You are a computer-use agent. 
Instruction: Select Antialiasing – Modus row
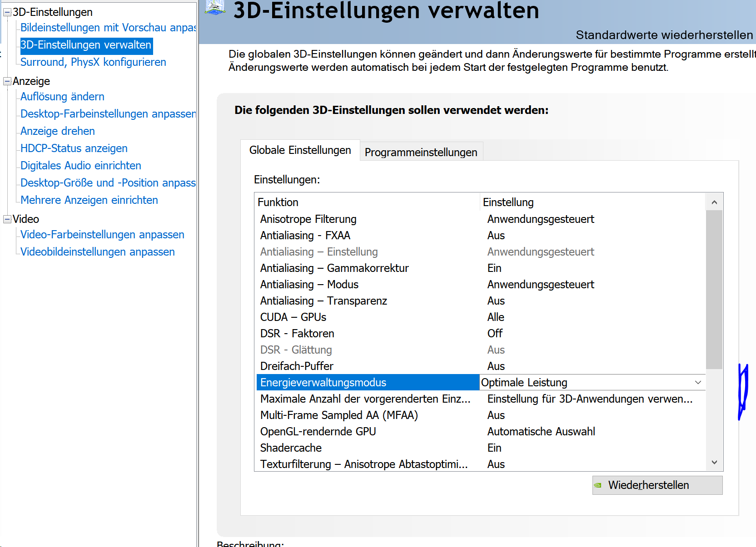[x=481, y=285]
